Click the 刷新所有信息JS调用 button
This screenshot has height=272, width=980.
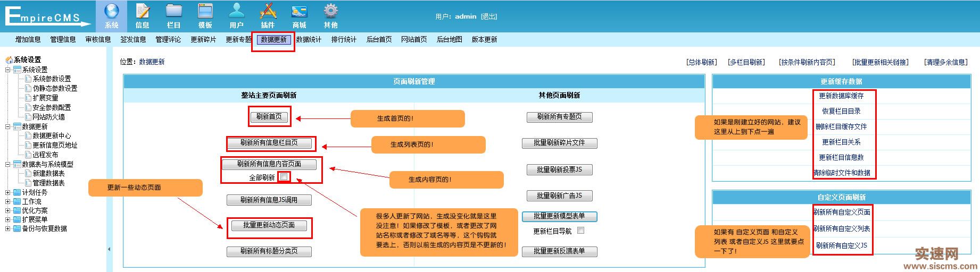269,200
